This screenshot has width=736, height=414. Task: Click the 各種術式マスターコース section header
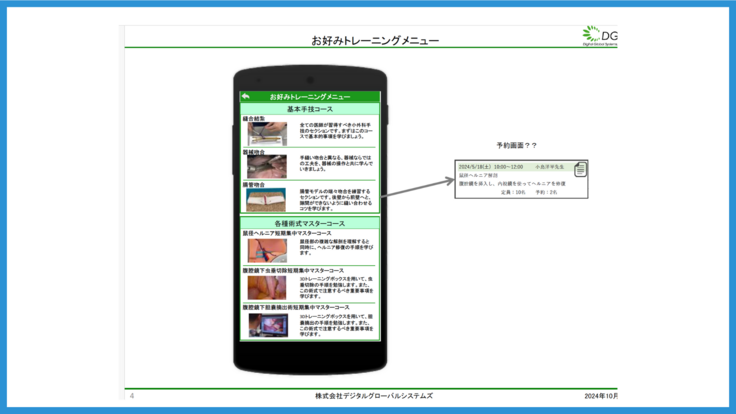point(309,223)
